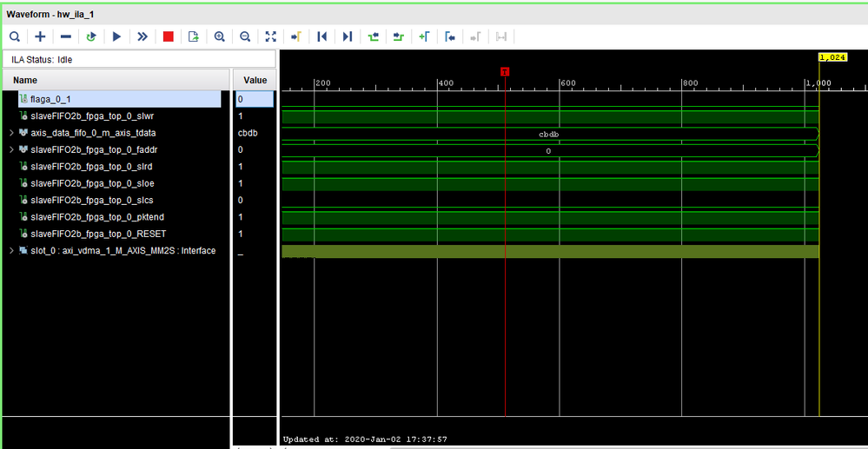
Task: Expand the slaveFIFO2b_fpga_top_0_faddr bus
Action: click(x=11, y=149)
